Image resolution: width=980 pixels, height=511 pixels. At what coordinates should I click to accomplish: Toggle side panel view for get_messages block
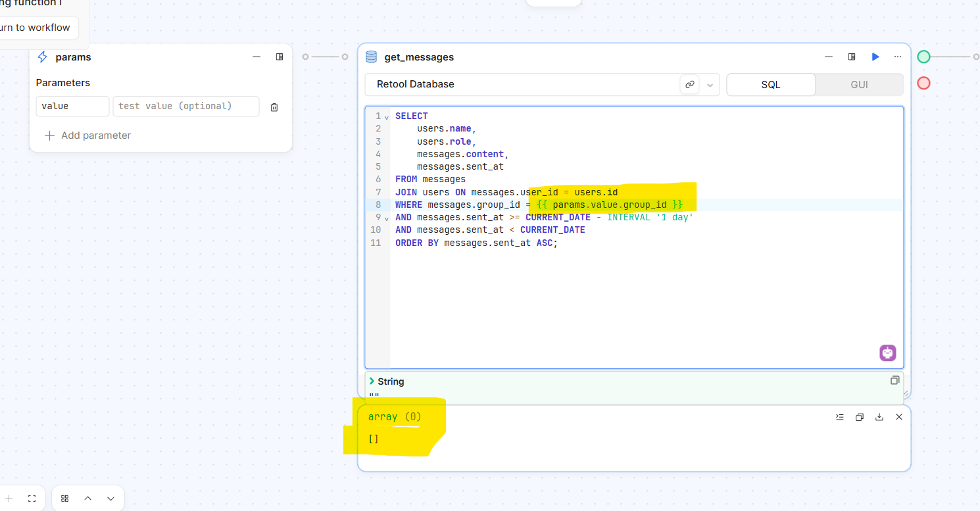coord(852,57)
